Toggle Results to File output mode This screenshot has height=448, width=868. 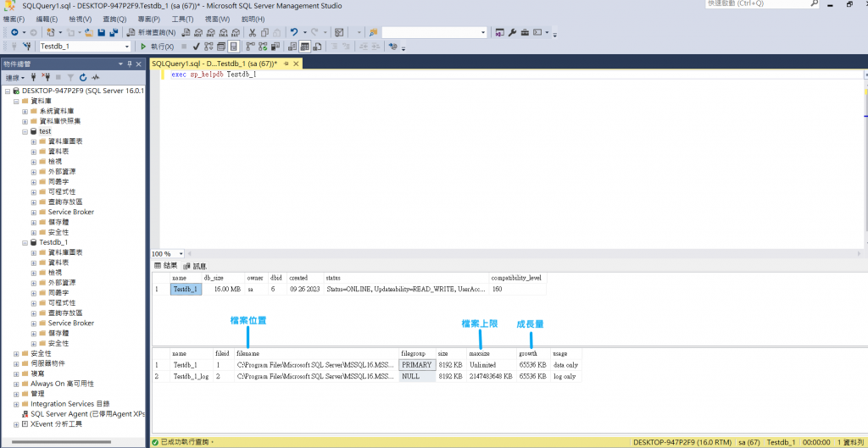[317, 47]
